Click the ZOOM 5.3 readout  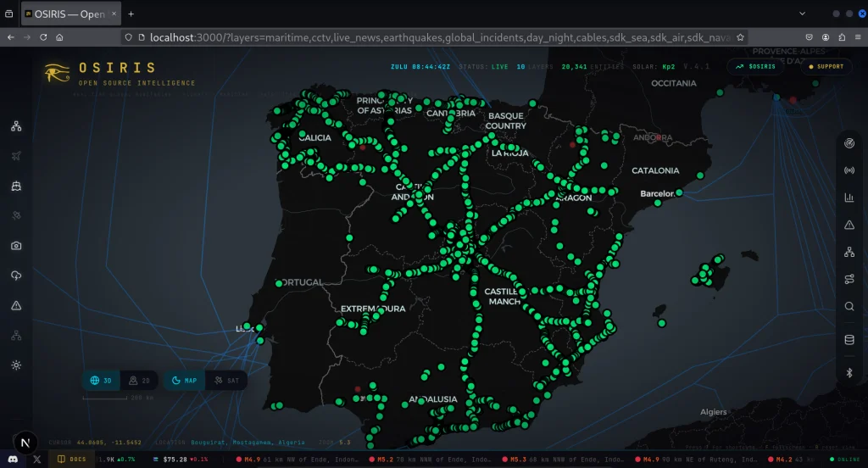pos(334,443)
